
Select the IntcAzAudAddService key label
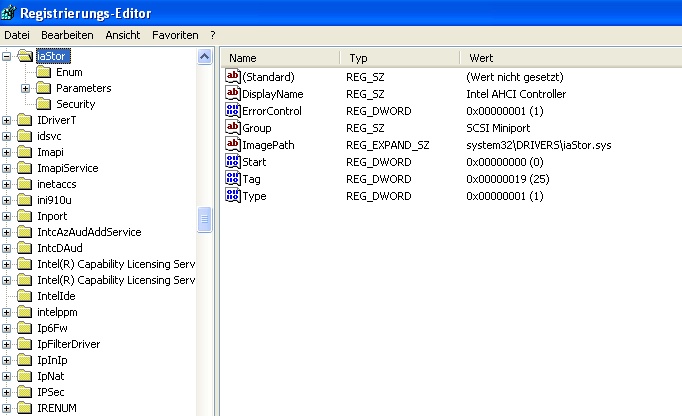click(x=89, y=232)
